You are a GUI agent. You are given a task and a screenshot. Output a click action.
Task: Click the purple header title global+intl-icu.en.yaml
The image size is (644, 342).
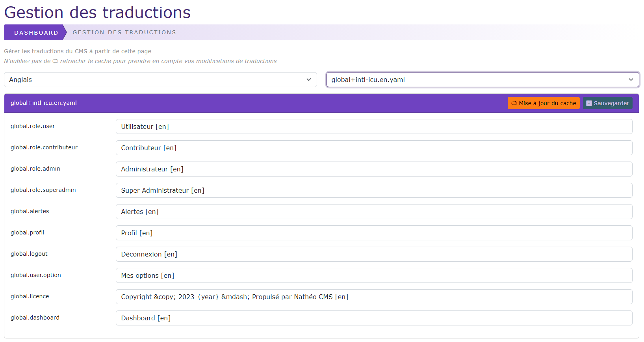[44, 103]
